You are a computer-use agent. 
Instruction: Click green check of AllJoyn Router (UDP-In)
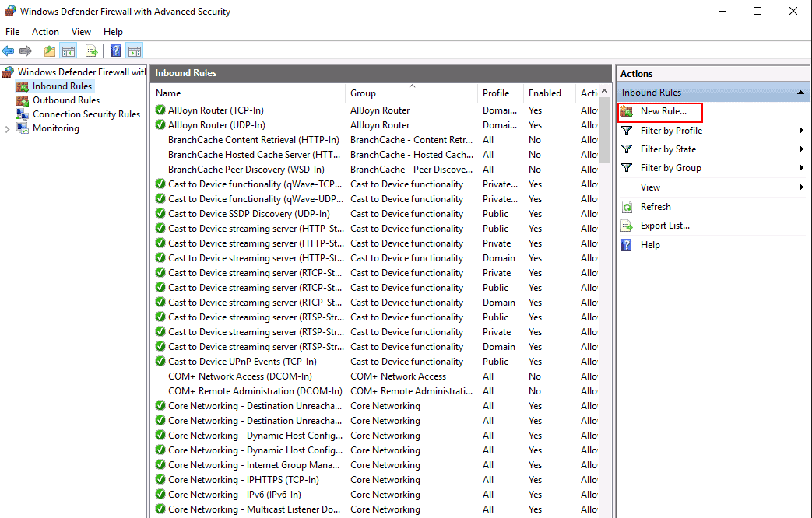160,124
